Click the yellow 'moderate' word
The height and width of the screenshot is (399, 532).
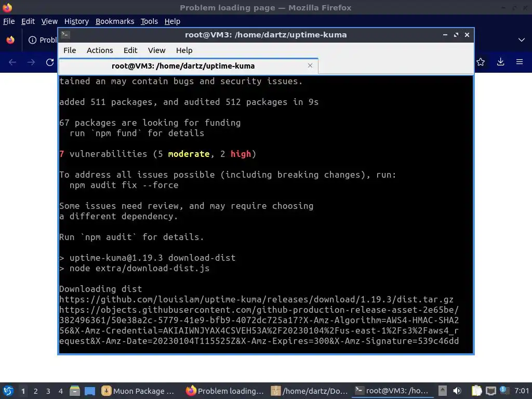(189, 154)
